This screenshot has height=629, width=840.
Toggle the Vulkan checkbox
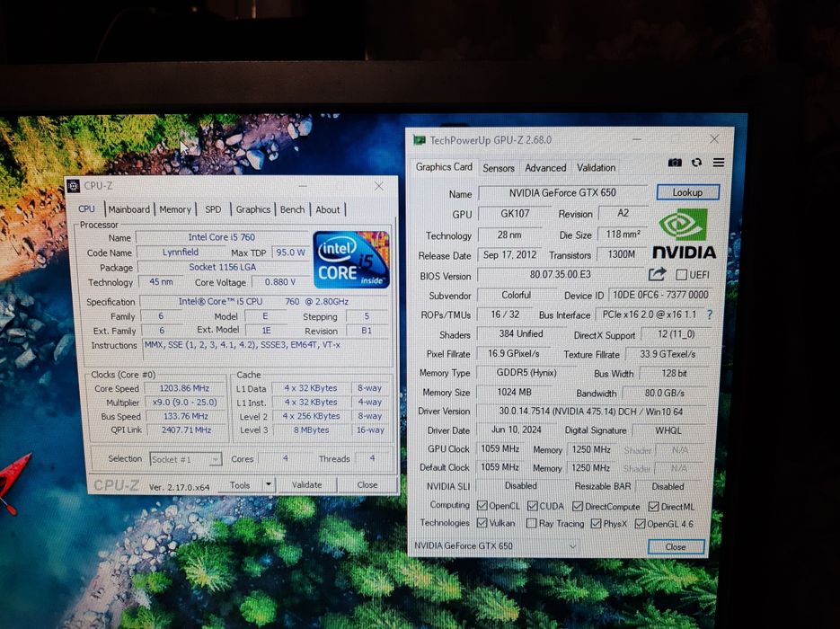pos(482,523)
